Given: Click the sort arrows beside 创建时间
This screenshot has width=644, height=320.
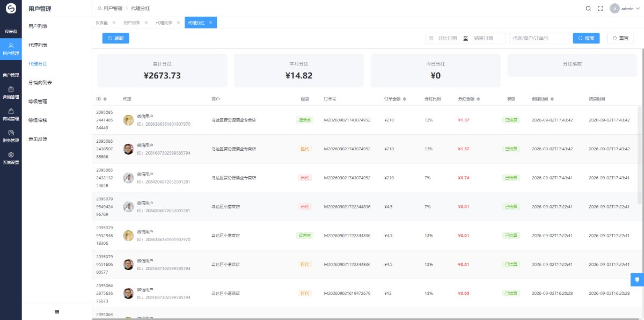Looking at the screenshot, I should pyautogui.click(x=552, y=99).
